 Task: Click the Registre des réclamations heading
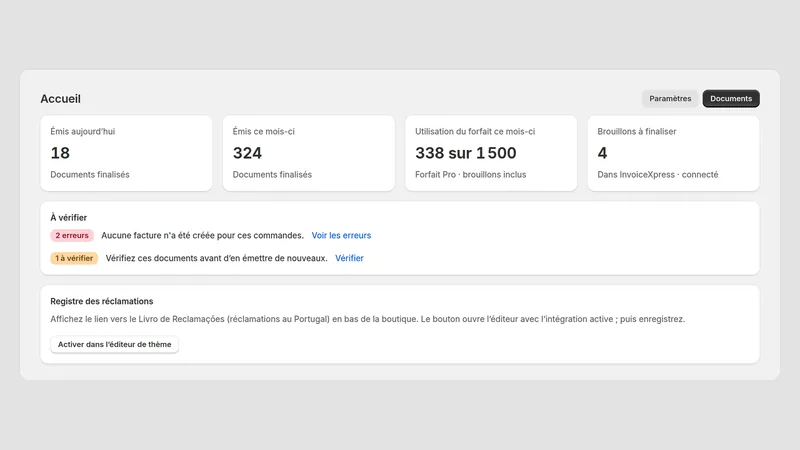(102, 301)
